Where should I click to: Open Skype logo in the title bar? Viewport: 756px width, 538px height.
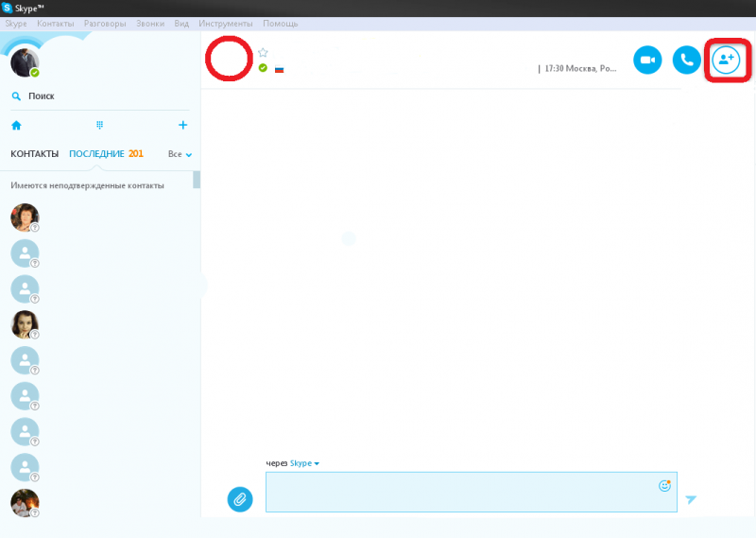tap(7, 8)
